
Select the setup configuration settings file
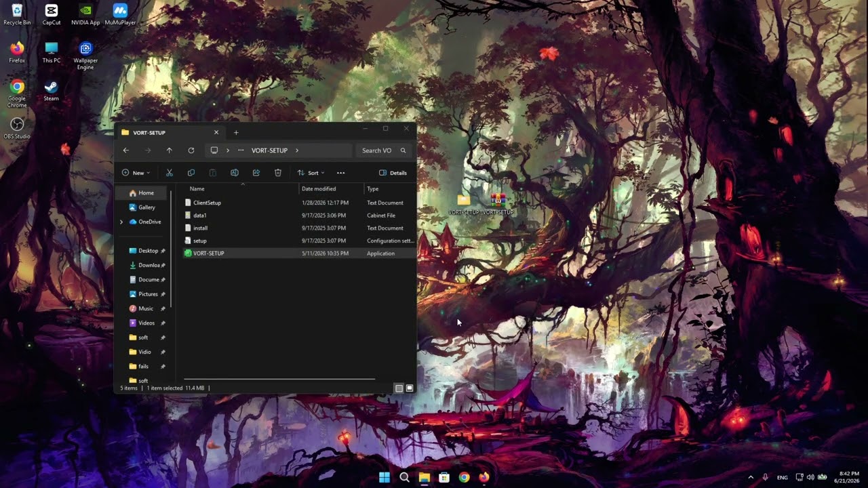pyautogui.click(x=298, y=241)
